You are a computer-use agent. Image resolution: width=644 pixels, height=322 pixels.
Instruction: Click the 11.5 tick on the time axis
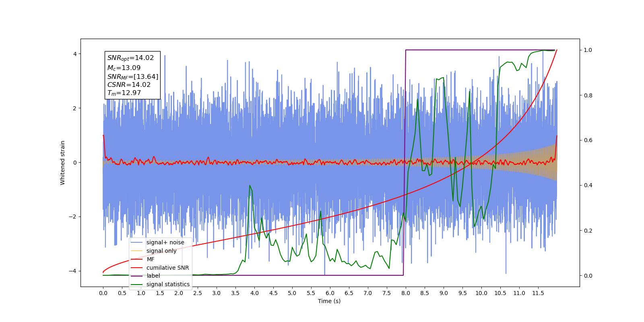[538, 293]
